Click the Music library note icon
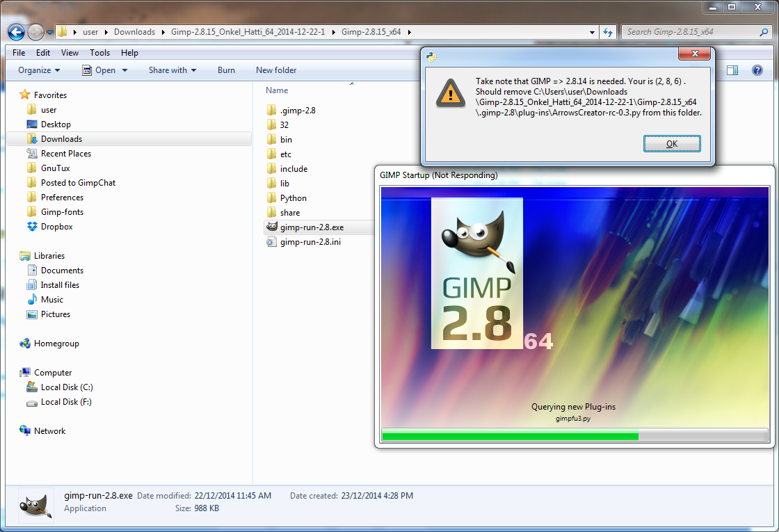 (32, 299)
